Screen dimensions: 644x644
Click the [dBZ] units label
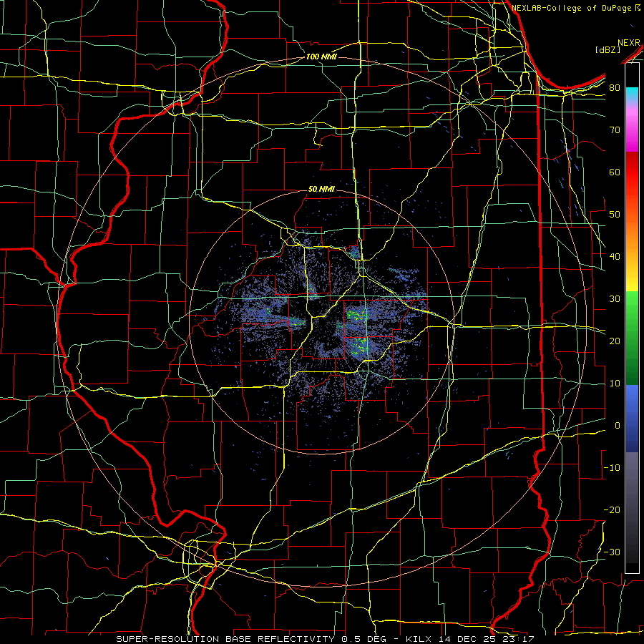[608, 49]
